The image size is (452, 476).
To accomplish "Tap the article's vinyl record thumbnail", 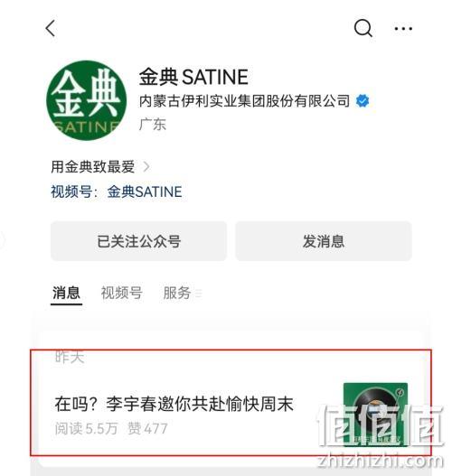I will [375, 415].
